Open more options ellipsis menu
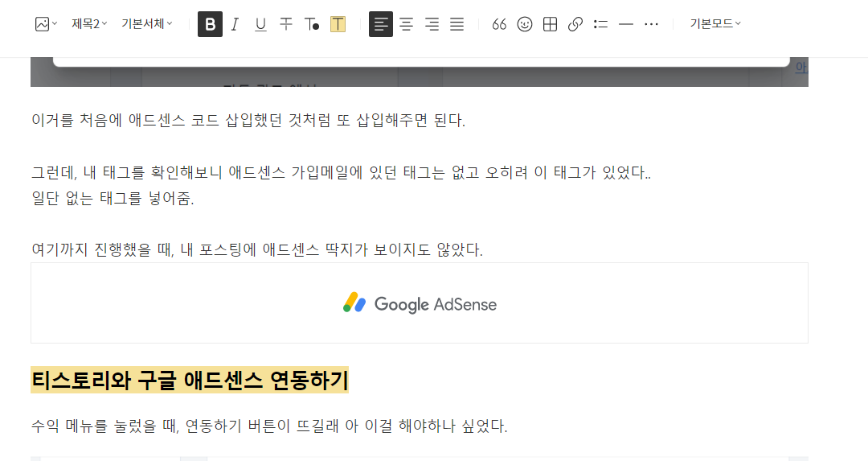868x461 pixels. click(x=652, y=24)
